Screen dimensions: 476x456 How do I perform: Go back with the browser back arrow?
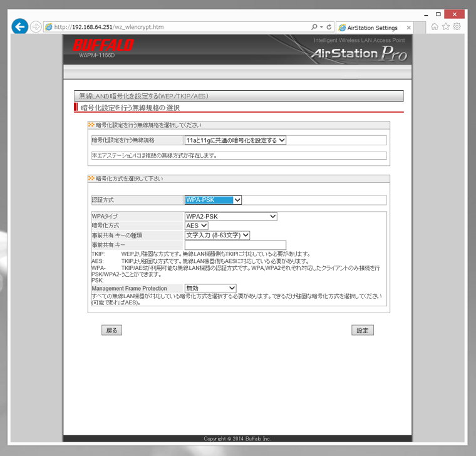coord(20,27)
